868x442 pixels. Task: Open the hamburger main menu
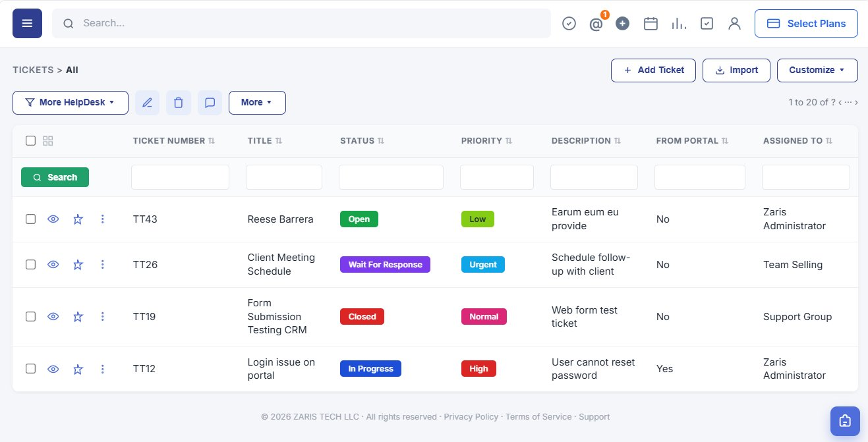click(x=27, y=23)
